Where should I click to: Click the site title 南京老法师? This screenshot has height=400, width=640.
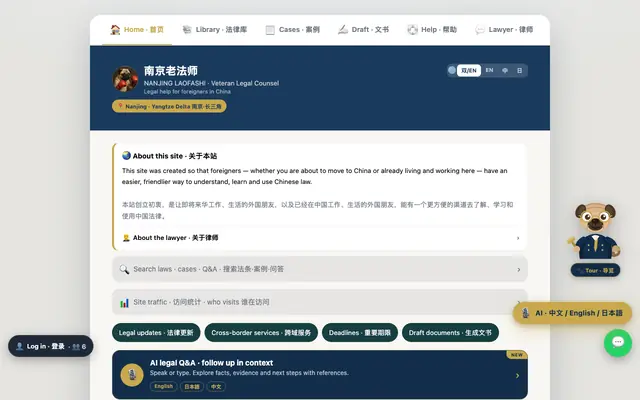(171, 71)
